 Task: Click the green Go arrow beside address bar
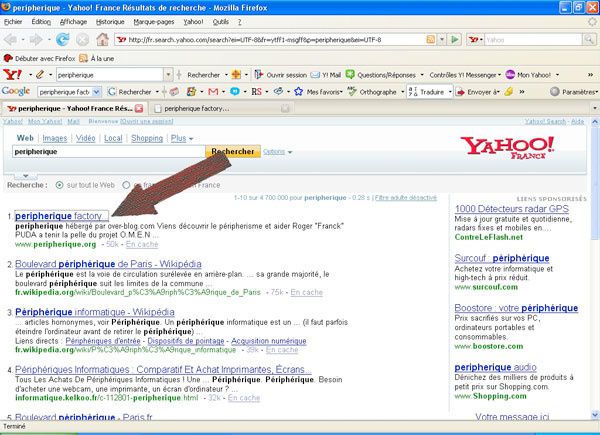454,39
